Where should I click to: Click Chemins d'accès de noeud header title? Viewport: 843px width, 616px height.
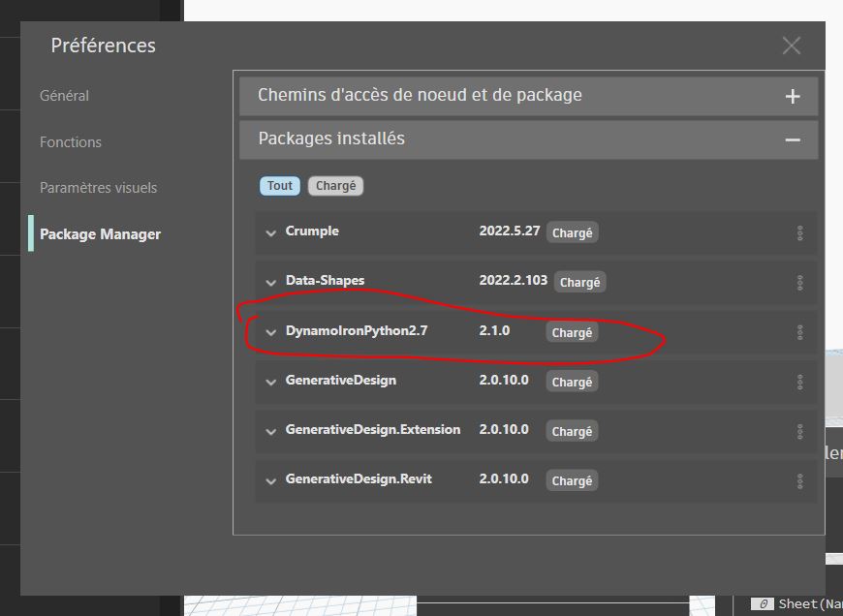pyautogui.click(x=420, y=95)
